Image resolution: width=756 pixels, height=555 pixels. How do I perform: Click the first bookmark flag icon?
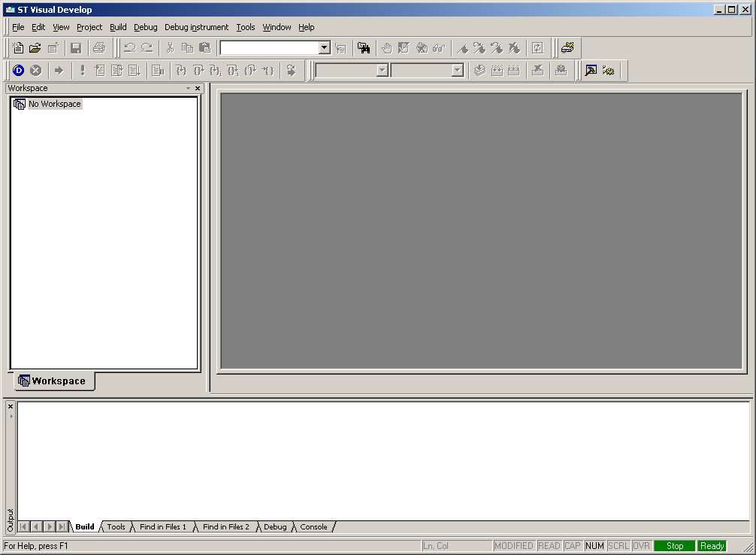pos(462,48)
